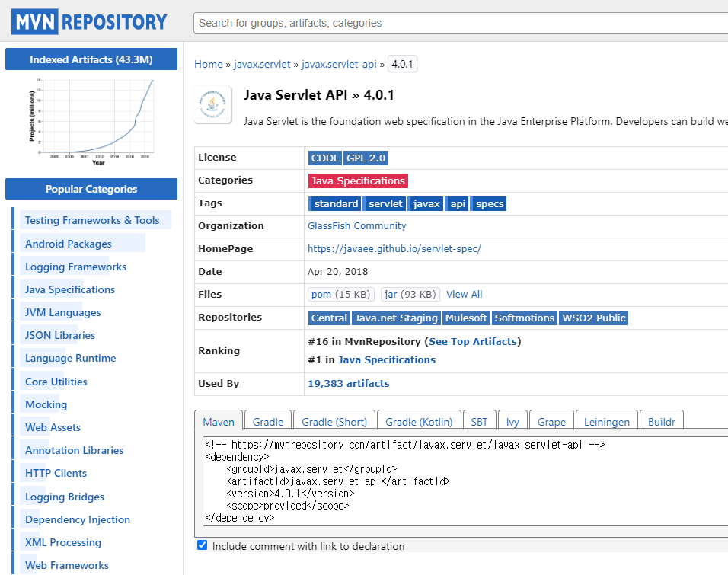
Task: Open Dependency Injection category
Action: coord(78,519)
